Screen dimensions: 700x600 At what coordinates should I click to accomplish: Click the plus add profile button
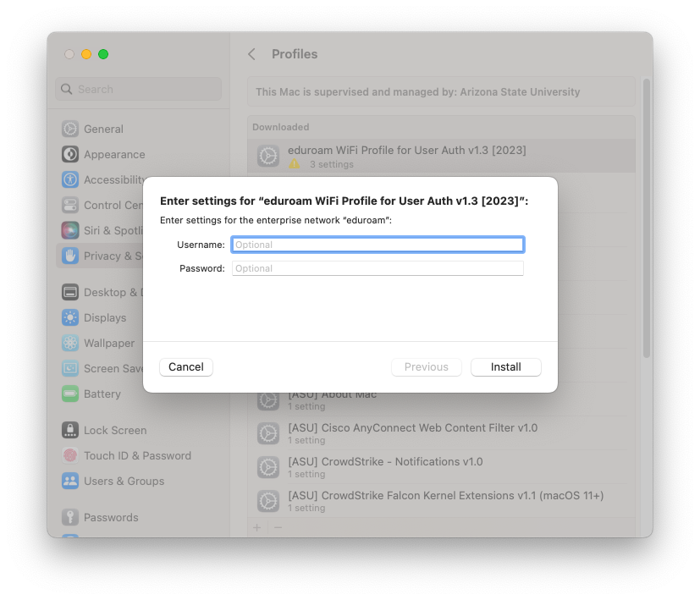(257, 528)
